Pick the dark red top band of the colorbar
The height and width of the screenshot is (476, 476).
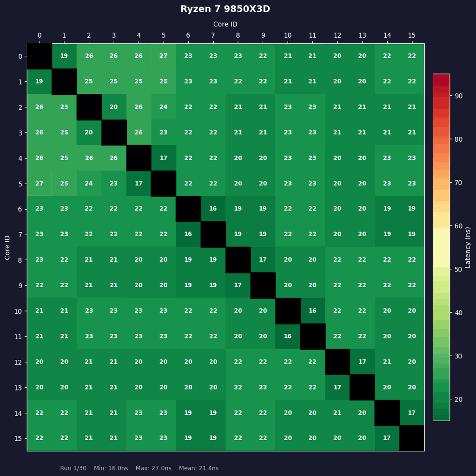(442, 79)
